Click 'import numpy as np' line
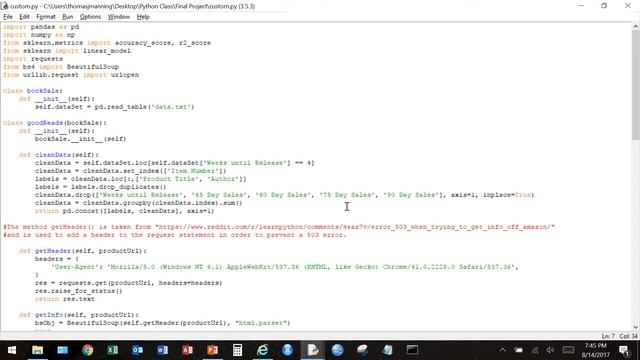640x360 pixels. click(x=39, y=35)
